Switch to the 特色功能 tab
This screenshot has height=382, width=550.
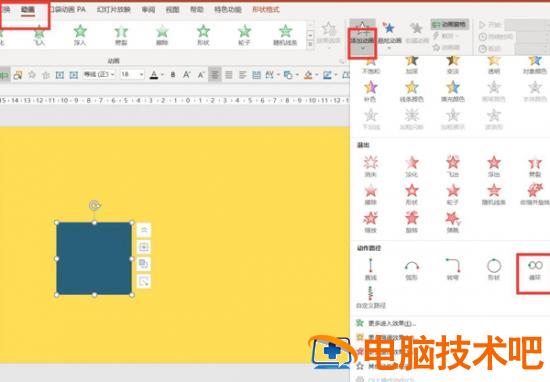(x=228, y=9)
